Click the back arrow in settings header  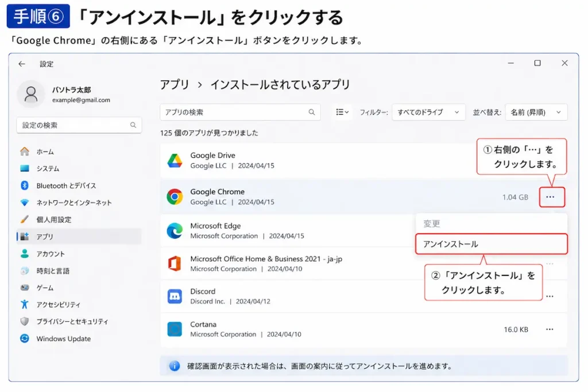point(22,64)
